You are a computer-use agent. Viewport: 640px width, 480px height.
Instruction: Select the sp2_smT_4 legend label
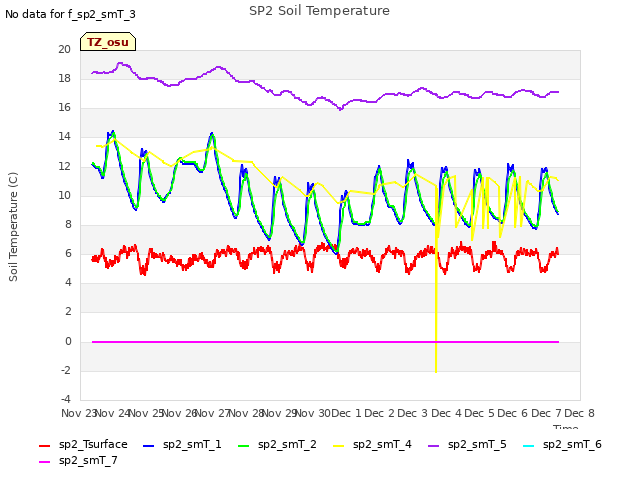382,444
